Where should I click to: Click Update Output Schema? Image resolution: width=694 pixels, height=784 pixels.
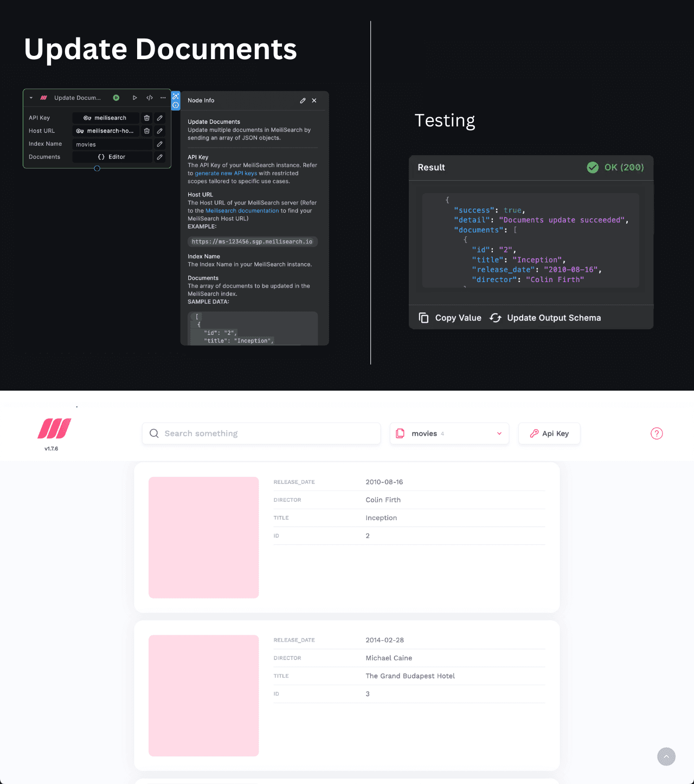point(554,318)
